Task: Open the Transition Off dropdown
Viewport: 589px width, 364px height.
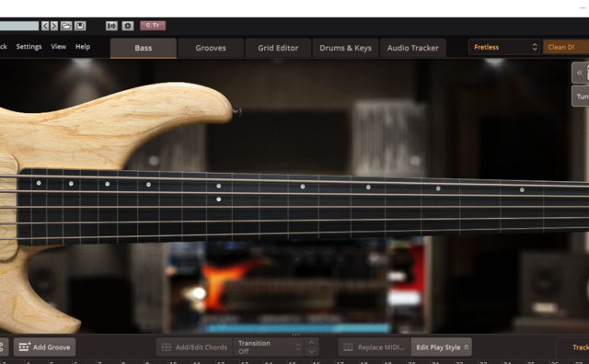Action: (269, 347)
